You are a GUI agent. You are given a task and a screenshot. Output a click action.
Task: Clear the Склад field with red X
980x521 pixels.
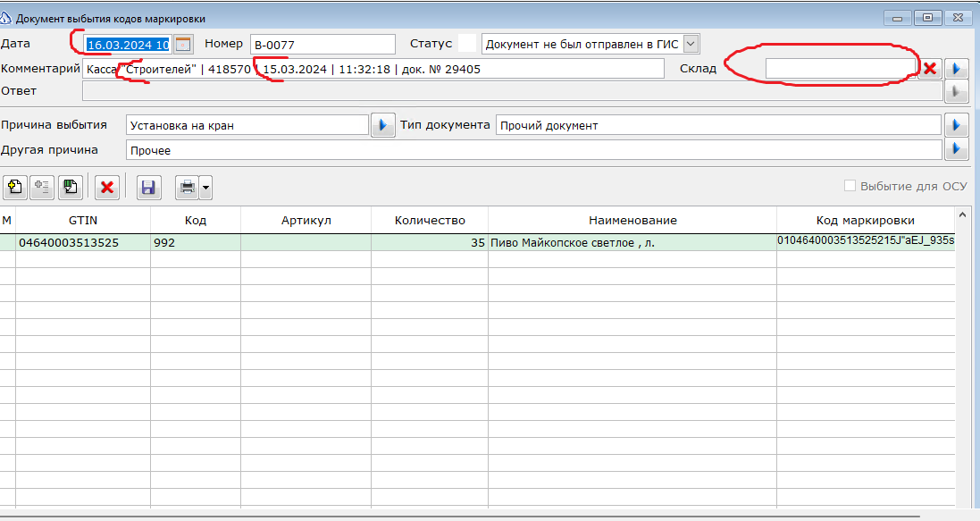(930, 68)
